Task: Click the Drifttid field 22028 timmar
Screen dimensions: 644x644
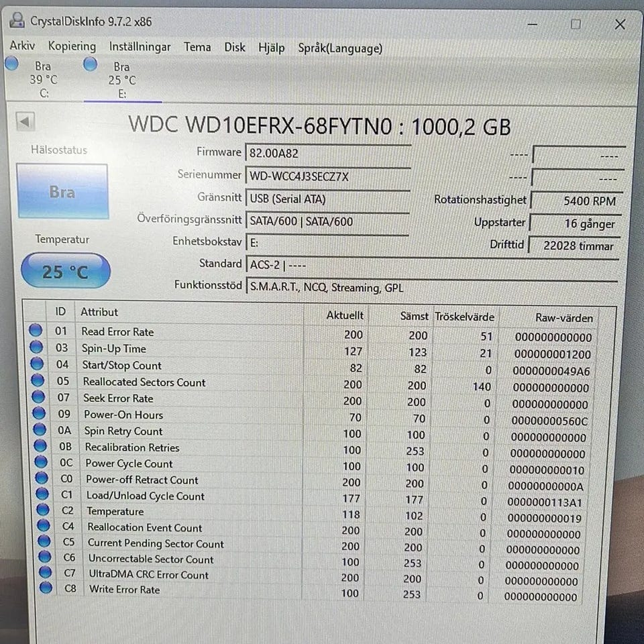Action: click(574, 246)
